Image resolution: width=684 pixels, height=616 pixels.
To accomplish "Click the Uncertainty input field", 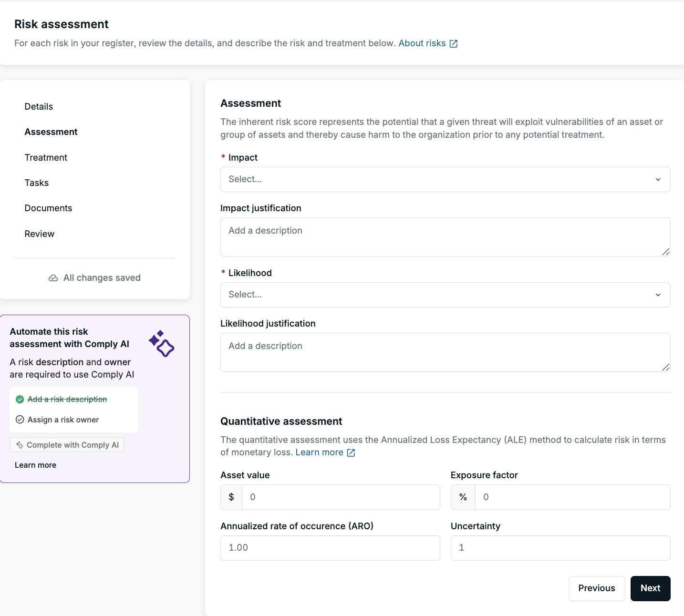I will coord(560,548).
